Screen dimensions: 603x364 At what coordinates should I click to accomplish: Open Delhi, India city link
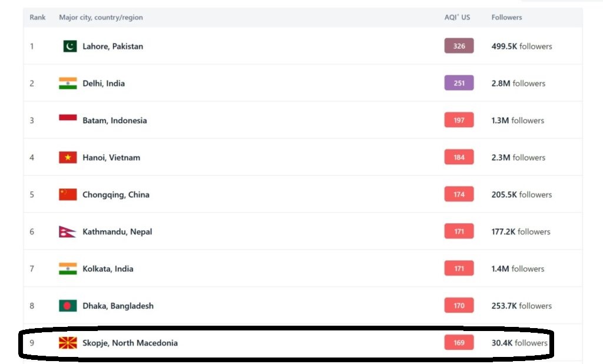click(104, 83)
